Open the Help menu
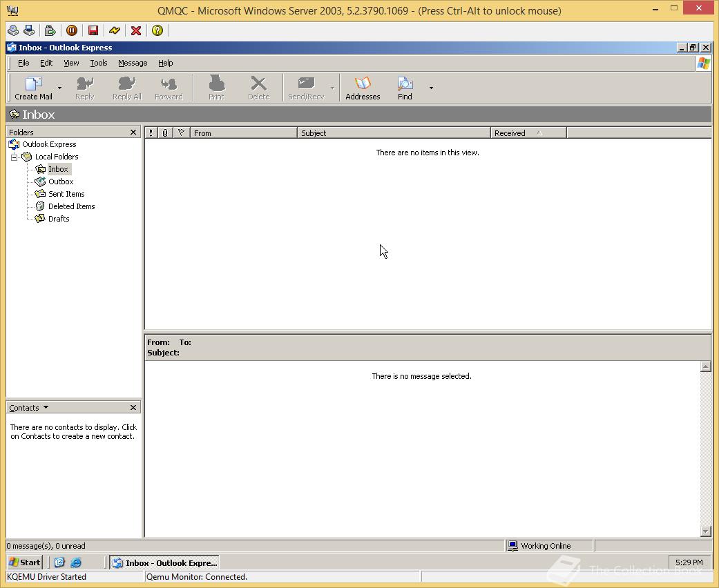Image resolution: width=719 pixels, height=588 pixels. point(166,63)
